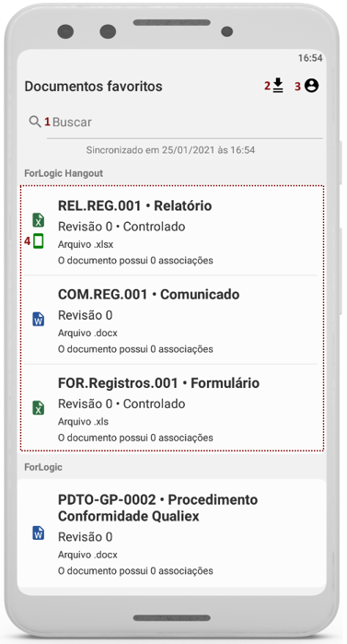This screenshot has height=644, width=347.
Task: Focus the Buscar search field
Action: [185, 122]
